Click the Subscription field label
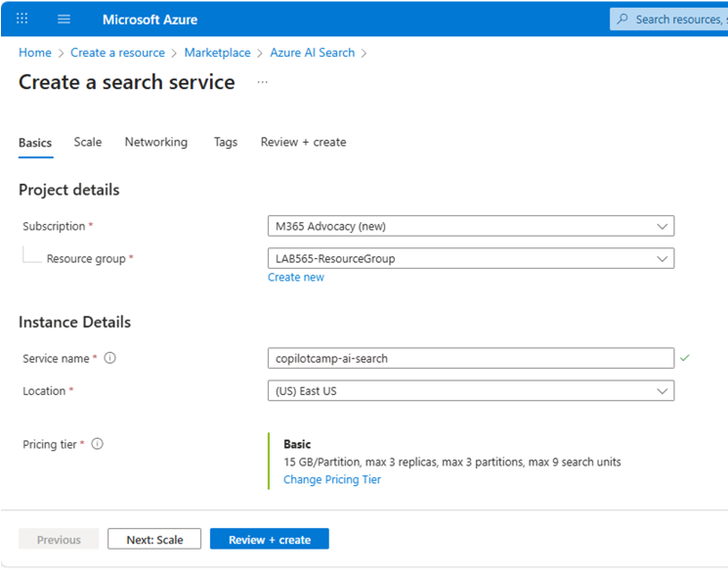The height and width of the screenshot is (574, 728). click(54, 226)
